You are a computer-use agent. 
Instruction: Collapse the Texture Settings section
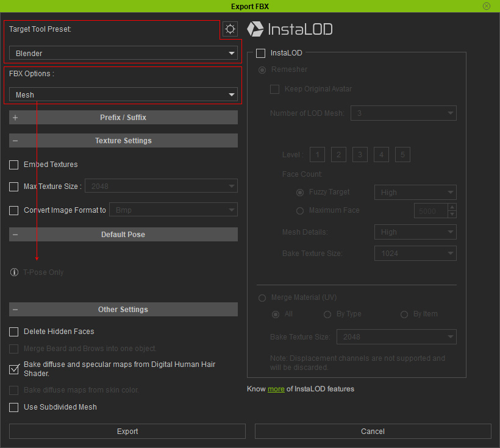pos(123,140)
